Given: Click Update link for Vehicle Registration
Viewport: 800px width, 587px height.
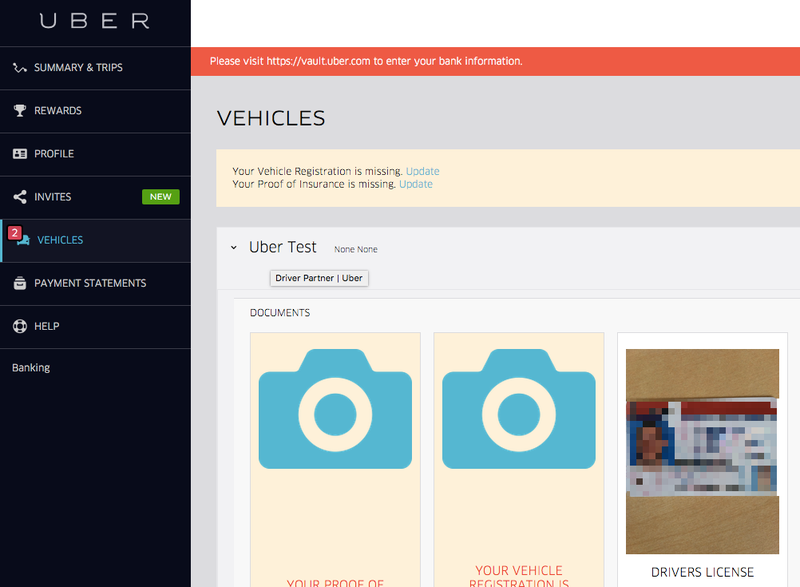Looking at the screenshot, I should pos(422,171).
